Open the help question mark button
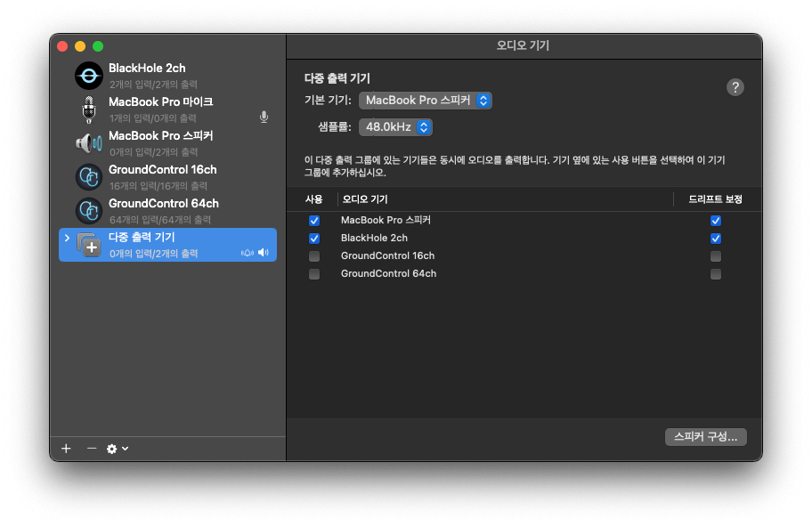 (735, 87)
